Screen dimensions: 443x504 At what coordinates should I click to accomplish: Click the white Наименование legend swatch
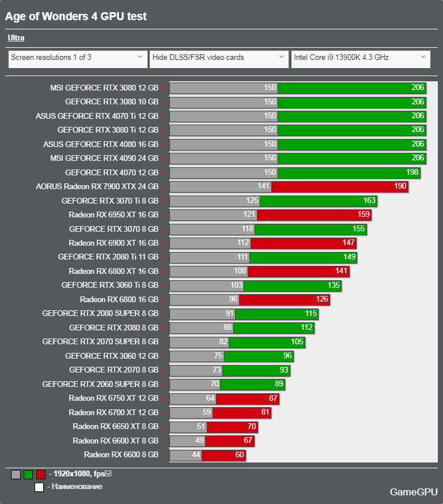tap(39, 487)
